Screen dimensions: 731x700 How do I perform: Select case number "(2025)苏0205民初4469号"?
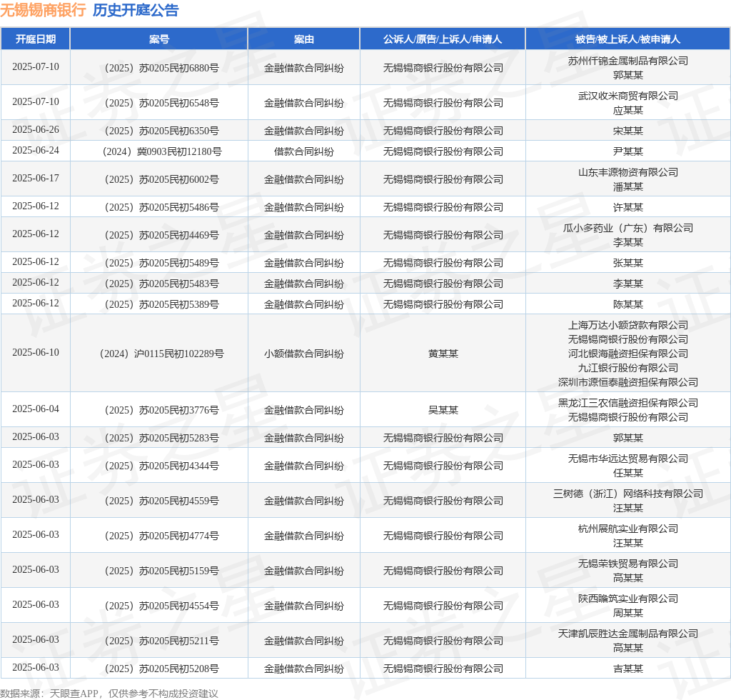(x=159, y=236)
